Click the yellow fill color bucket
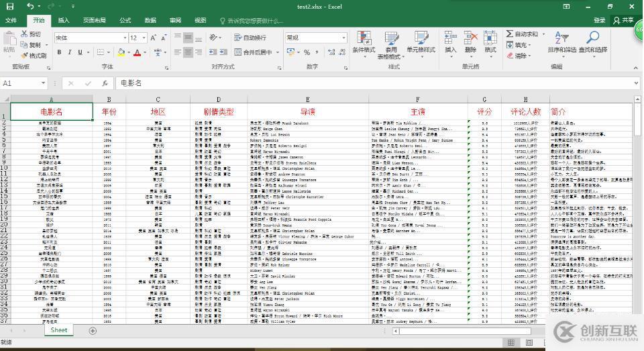Screen dimensions: 644x351 tap(121, 52)
